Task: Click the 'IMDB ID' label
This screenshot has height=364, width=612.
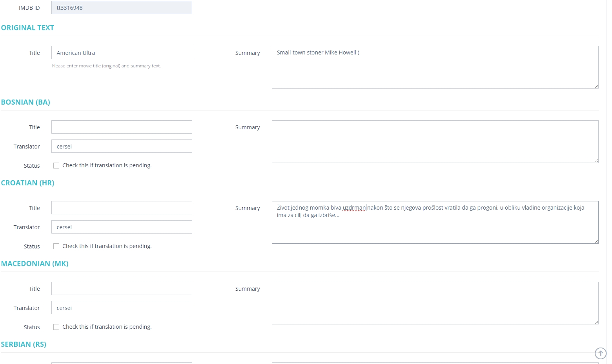Action: pos(29,8)
